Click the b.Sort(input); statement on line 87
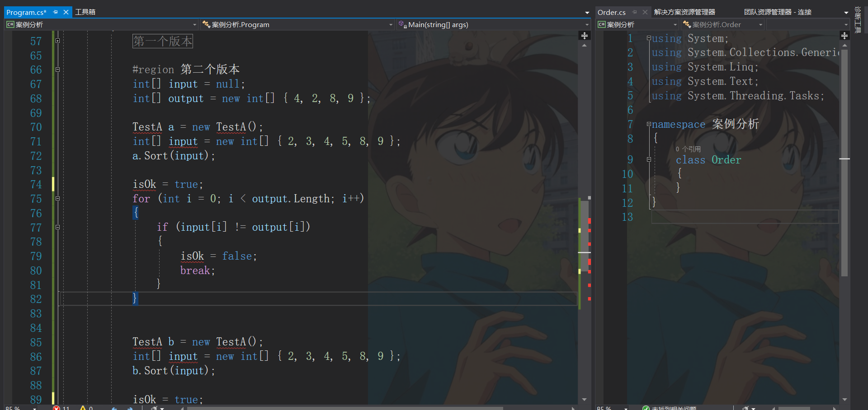The image size is (868, 410). click(x=174, y=371)
